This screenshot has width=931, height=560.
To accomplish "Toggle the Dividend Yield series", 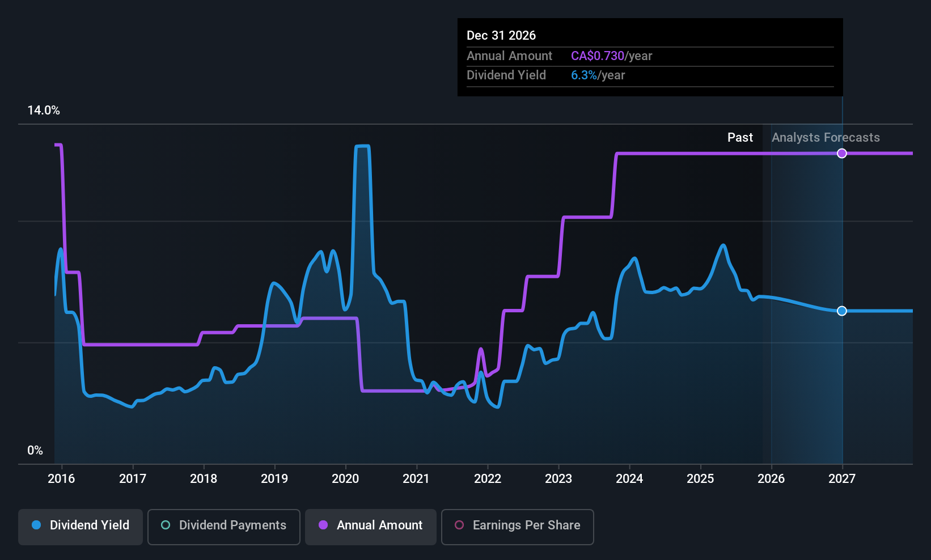I will click(x=80, y=526).
